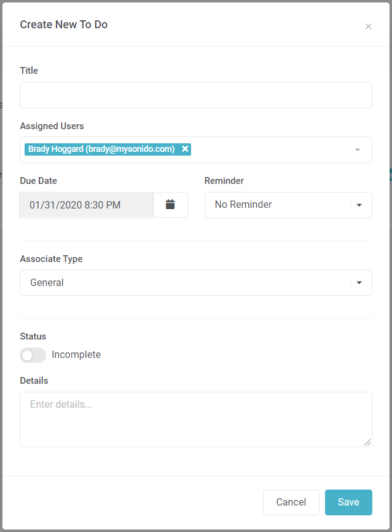
Task: Toggle the Status switch
Action: point(33,355)
